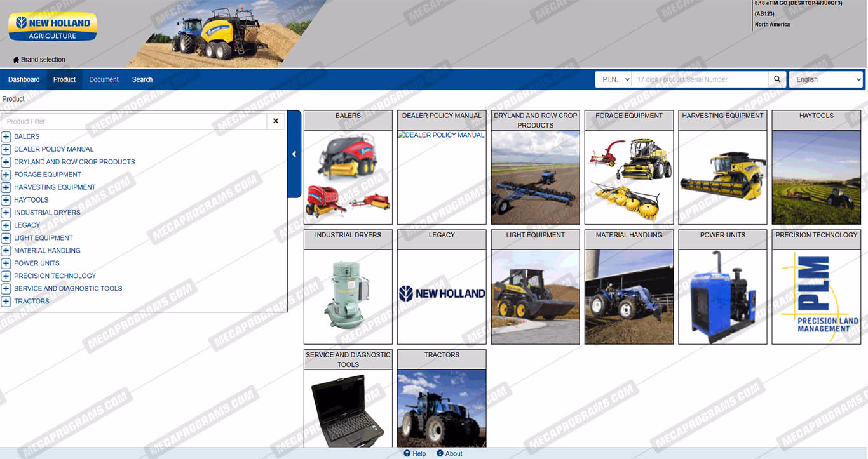Expand the BALERS tree node
Viewport: 868px width, 459px height.
pyautogui.click(x=6, y=136)
